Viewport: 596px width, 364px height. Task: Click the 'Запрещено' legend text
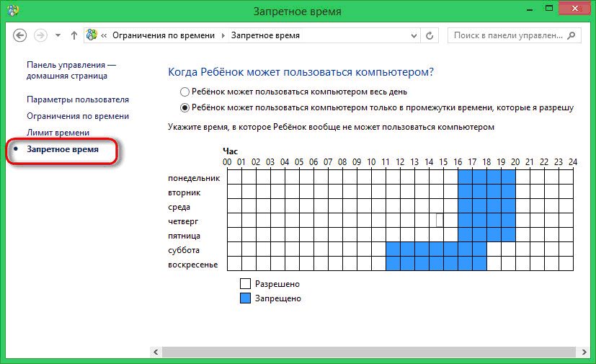[278, 298]
